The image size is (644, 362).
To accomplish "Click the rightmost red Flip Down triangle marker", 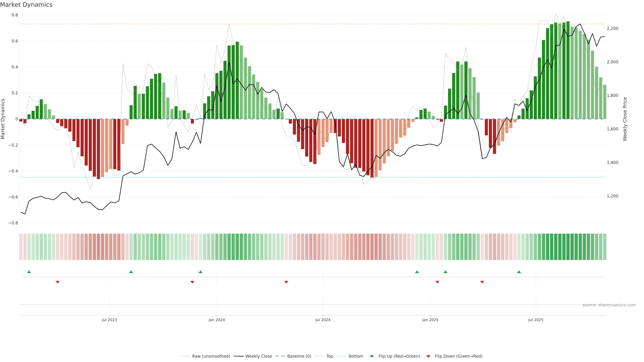I will click(x=482, y=282).
